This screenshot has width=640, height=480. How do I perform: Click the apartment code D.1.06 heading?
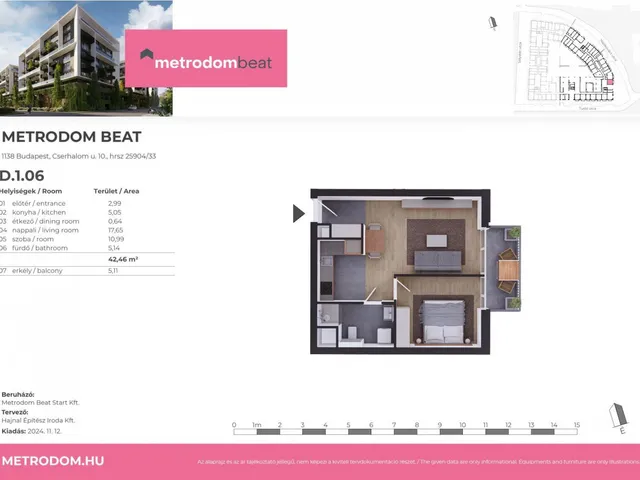[23, 175]
